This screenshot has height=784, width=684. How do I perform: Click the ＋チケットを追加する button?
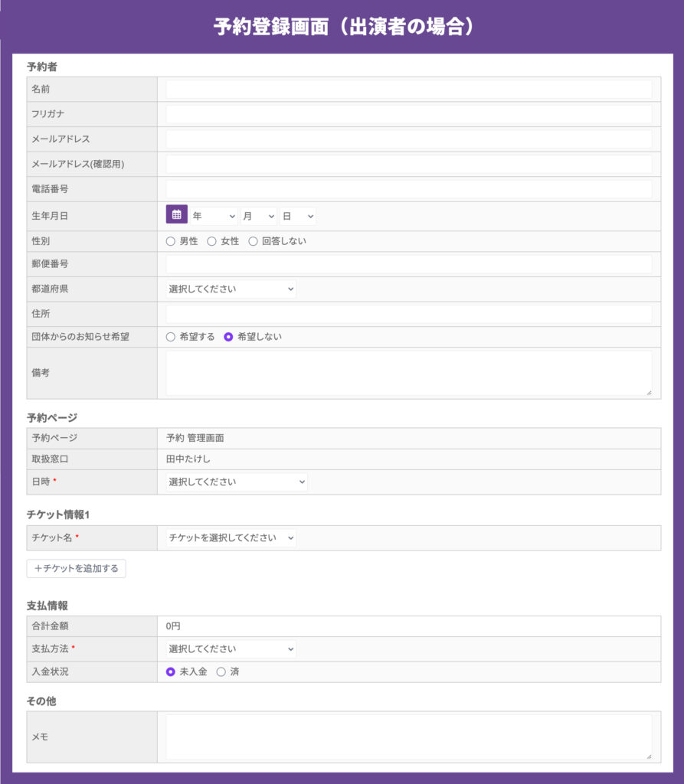tap(76, 569)
